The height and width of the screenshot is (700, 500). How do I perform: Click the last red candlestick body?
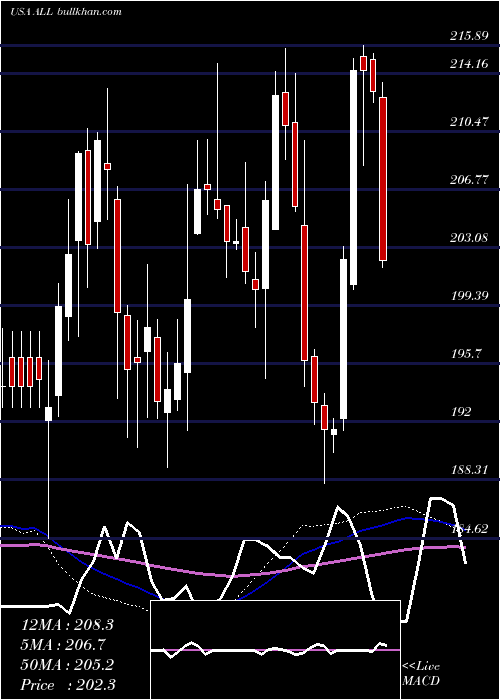(x=383, y=179)
